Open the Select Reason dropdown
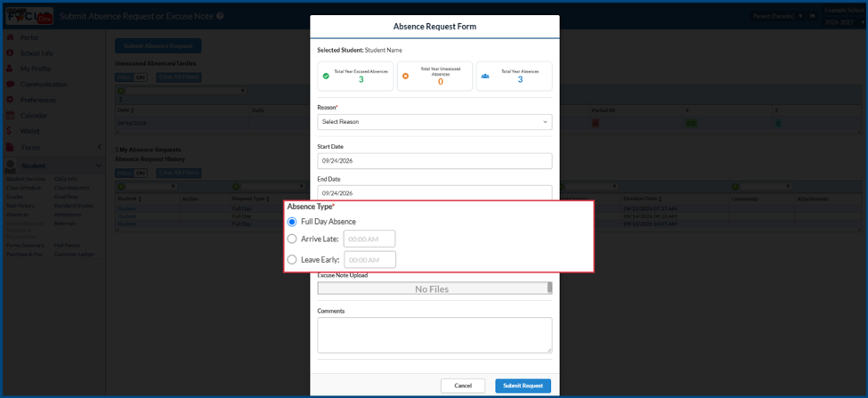The height and width of the screenshot is (398, 868). pyautogui.click(x=434, y=122)
